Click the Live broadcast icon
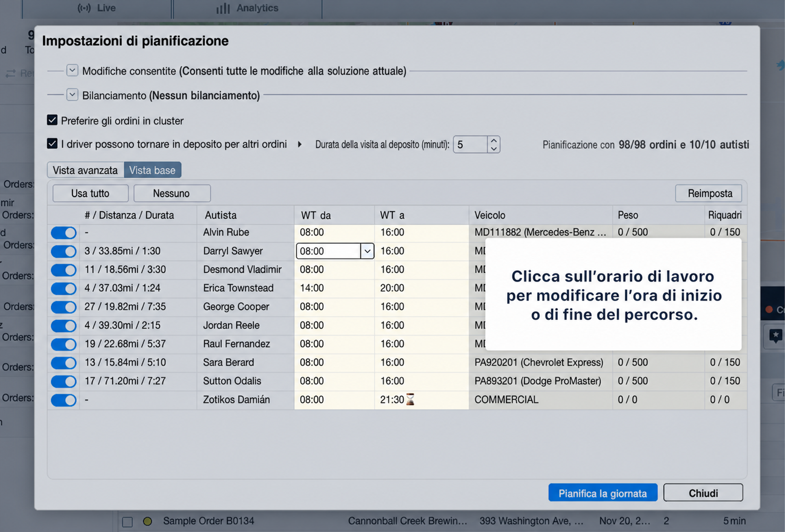 click(x=84, y=8)
